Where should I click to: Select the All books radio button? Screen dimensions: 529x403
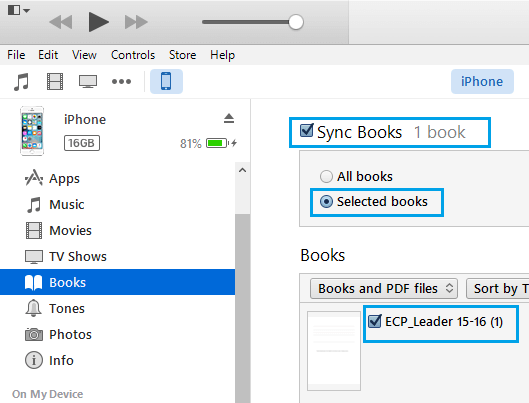point(326,176)
